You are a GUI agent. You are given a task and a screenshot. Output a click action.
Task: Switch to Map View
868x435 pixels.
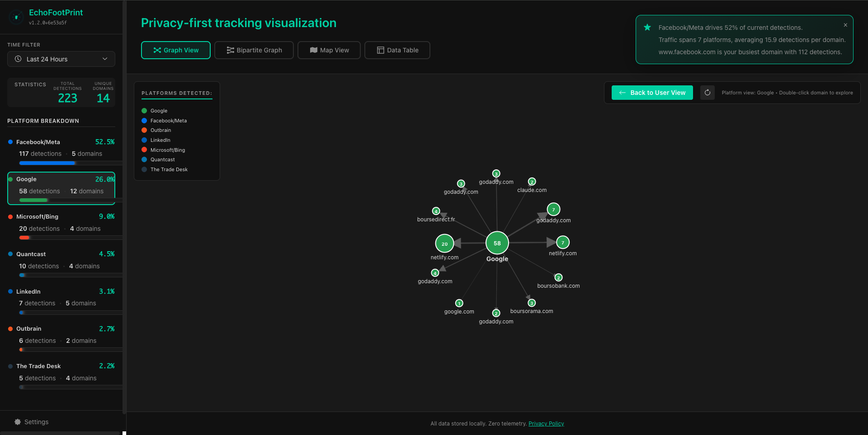329,50
